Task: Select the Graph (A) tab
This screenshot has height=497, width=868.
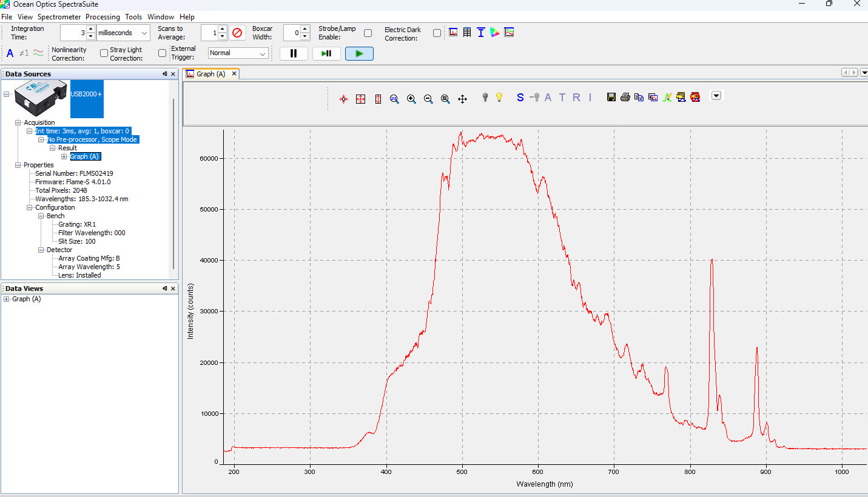Action: 211,74
